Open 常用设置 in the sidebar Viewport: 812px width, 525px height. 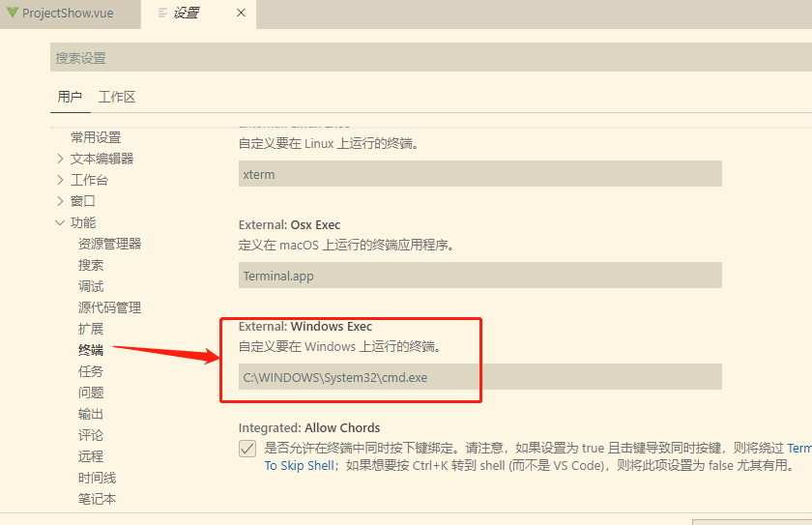96,137
